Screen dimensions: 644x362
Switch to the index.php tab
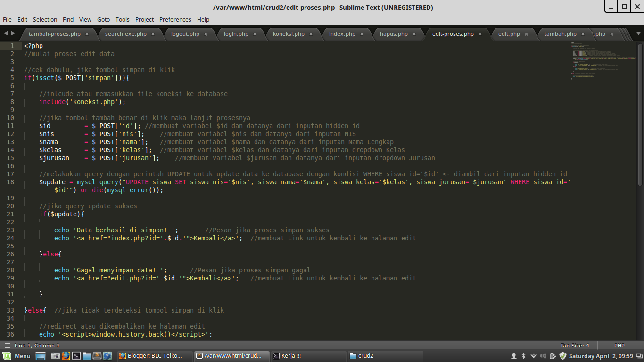pos(342,34)
